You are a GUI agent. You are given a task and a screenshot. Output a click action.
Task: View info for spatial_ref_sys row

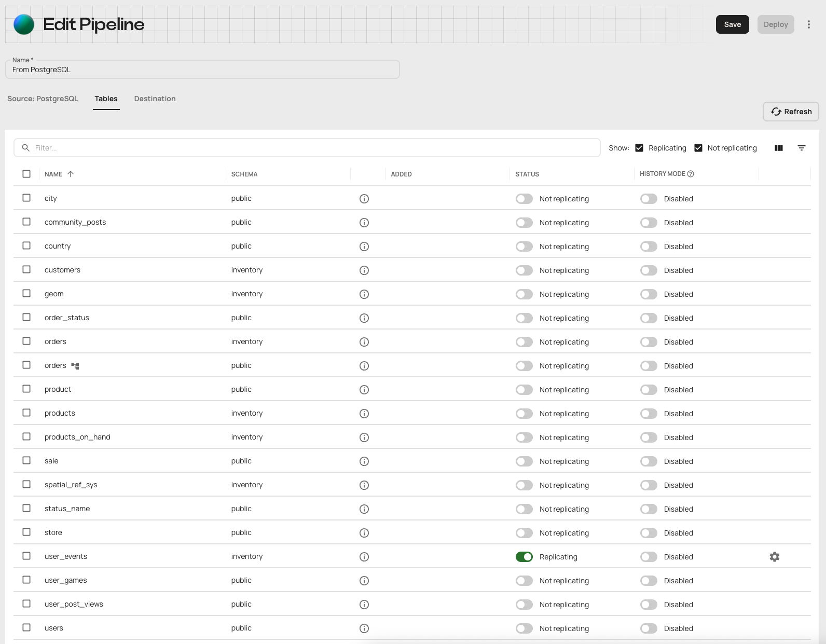pos(364,485)
